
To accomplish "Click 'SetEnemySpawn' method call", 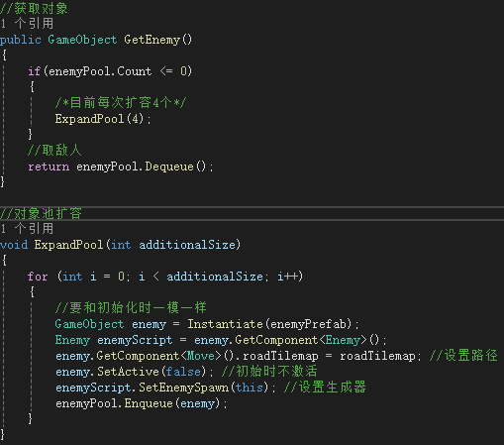I will [x=183, y=388].
